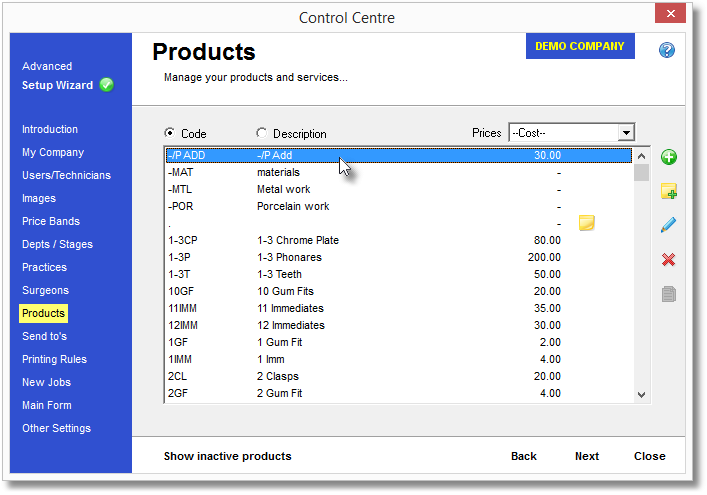Select the Description radio button
The image size is (707, 495).
coord(261,133)
